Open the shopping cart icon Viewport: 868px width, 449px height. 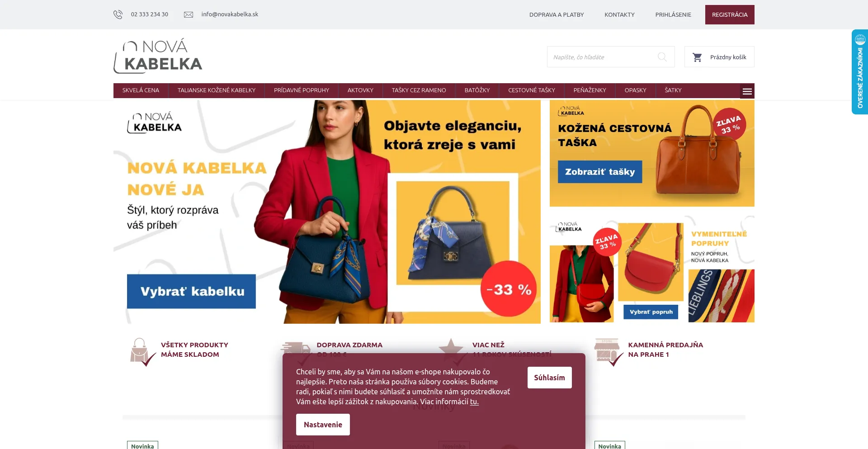(697, 57)
